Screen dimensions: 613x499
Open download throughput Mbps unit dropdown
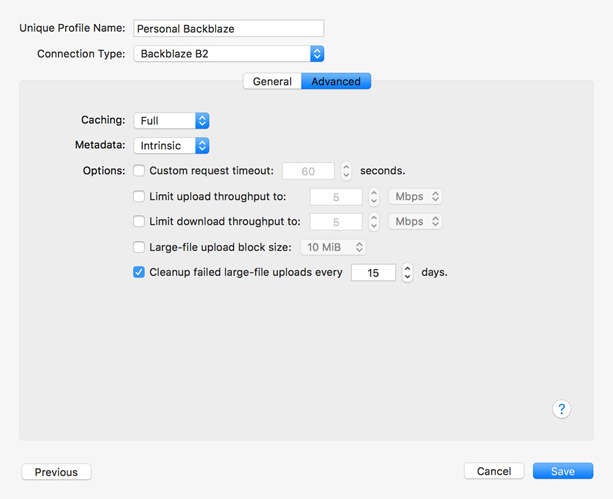tap(415, 221)
